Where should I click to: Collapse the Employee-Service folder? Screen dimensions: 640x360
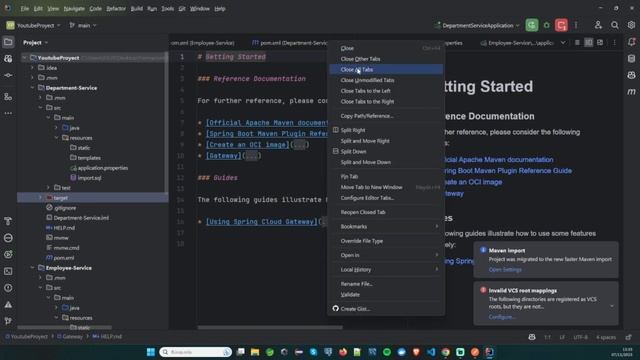point(33,268)
